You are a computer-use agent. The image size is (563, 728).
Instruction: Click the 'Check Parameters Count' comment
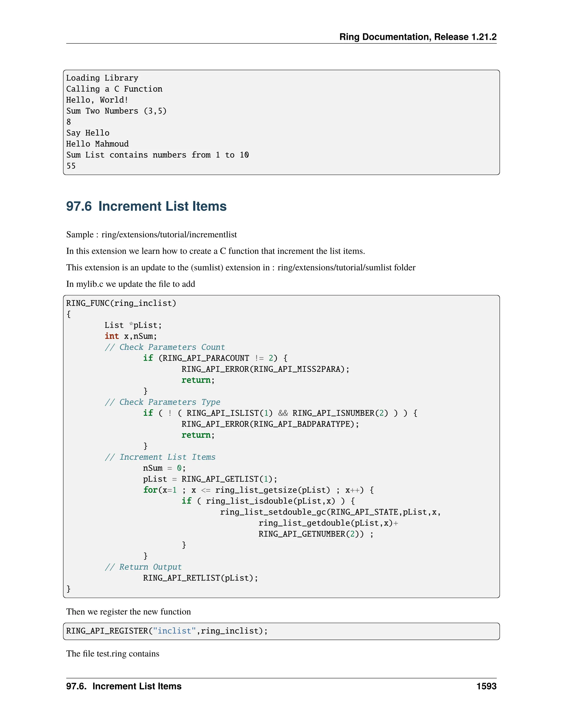pos(165,347)
